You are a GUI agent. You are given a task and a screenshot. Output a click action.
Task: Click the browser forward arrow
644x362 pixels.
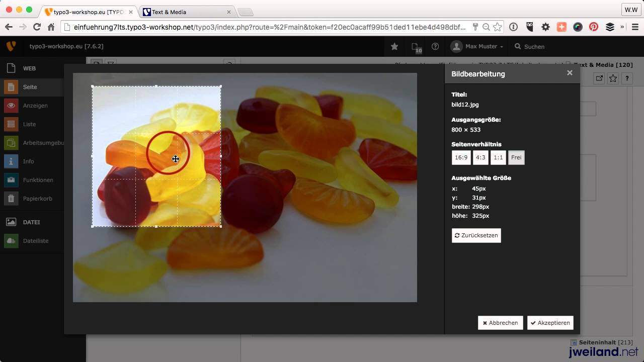23,27
